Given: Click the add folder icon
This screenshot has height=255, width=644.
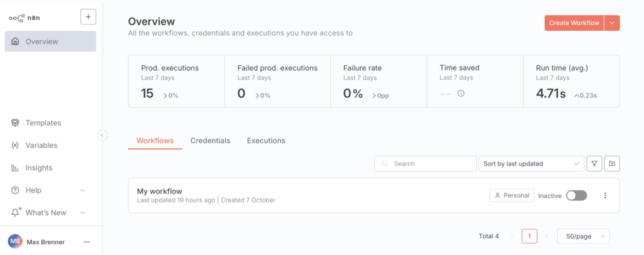Looking at the screenshot, I should click(x=612, y=163).
